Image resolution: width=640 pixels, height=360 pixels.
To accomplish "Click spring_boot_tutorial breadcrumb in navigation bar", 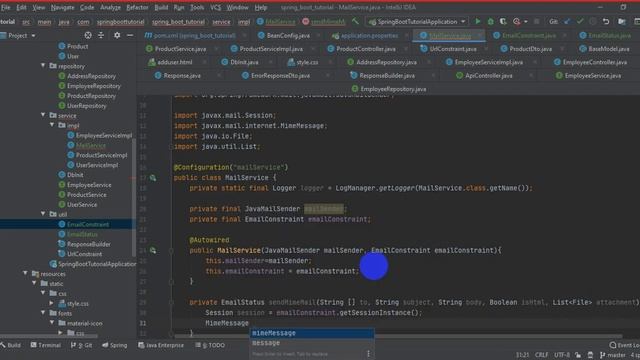I will [x=178, y=22].
